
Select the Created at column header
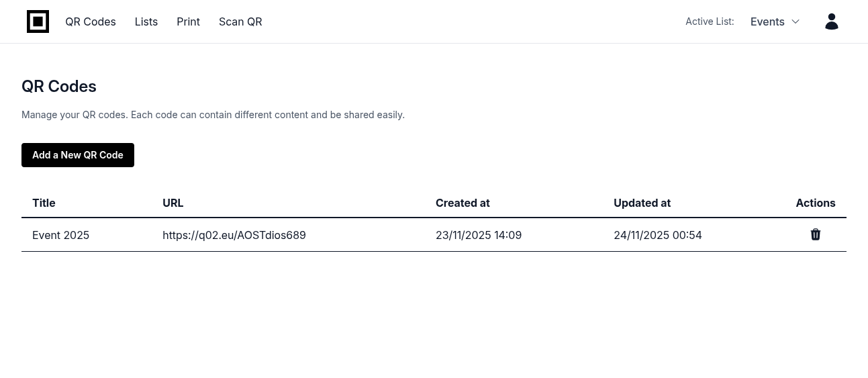pos(463,203)
